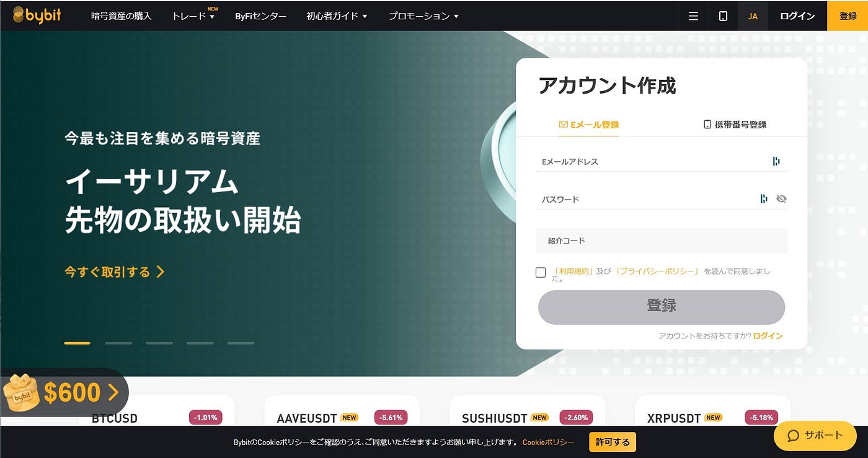Click the -5.18% change badge

[x=761, y=418]
